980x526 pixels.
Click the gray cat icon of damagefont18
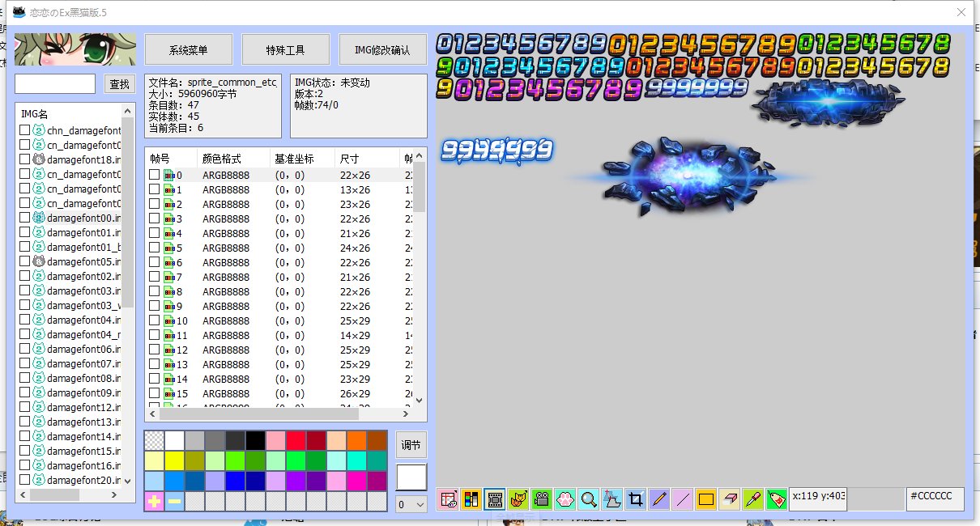pyautogui.click(x=38, y=159)
